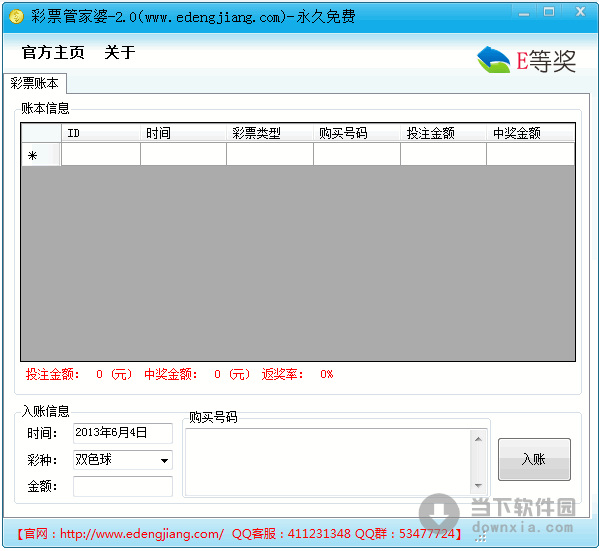The width and height of the screenshot is (599, 551).
Task: Click the scroll down arrow in 购买号码 box
Action: (478, 485)
